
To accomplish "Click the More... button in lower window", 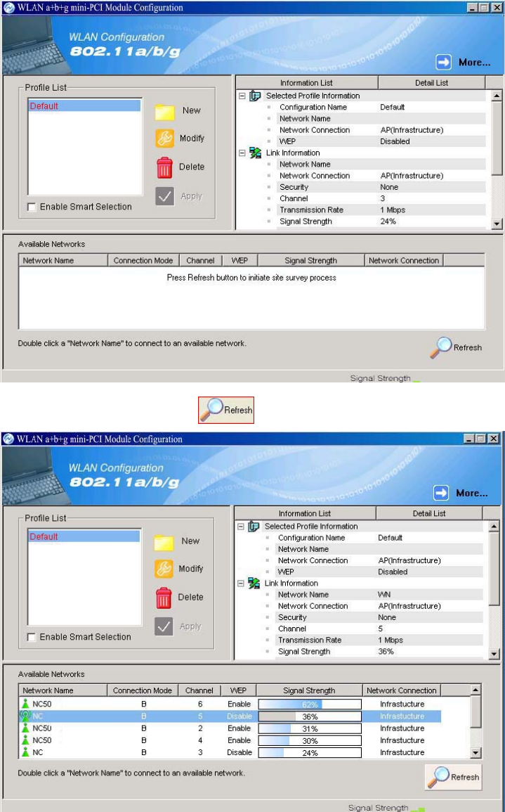I will 461,493.
